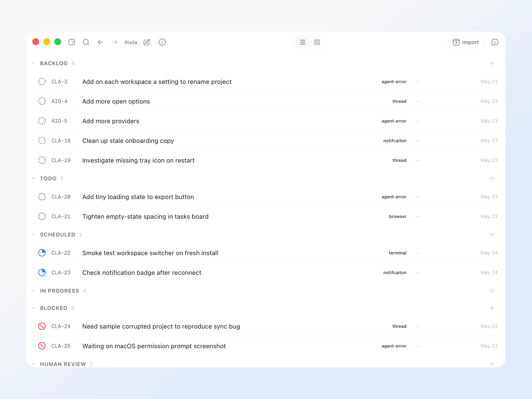Open task 'Add more providers'
Viewport: 532px width, 399px height.
pyautogui.click(x=111, y=121)
